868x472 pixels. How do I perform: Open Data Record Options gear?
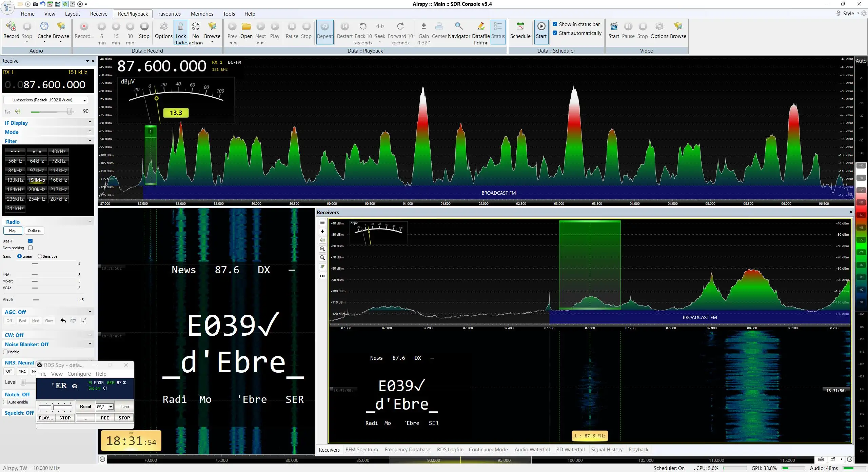point(164,26)
